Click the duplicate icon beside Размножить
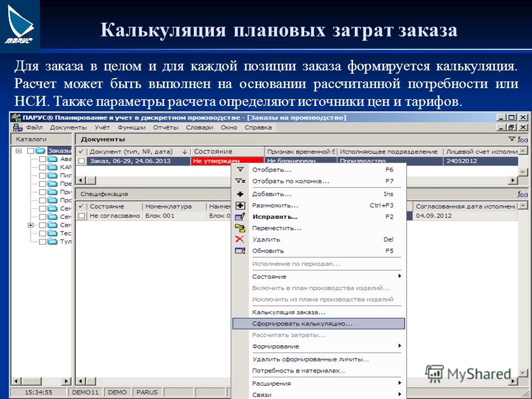Viewport: 532px width, 399px height. (x=240, y=205)
